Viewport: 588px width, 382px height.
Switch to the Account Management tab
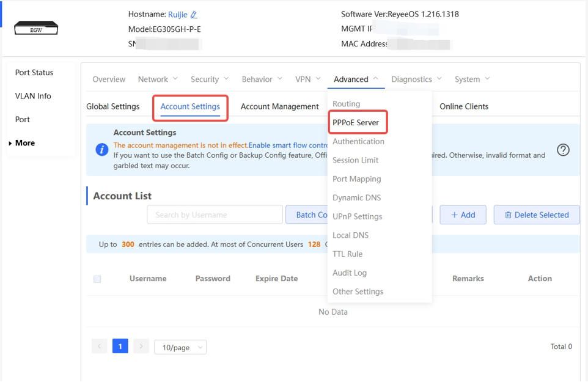(x=279, y=107)
